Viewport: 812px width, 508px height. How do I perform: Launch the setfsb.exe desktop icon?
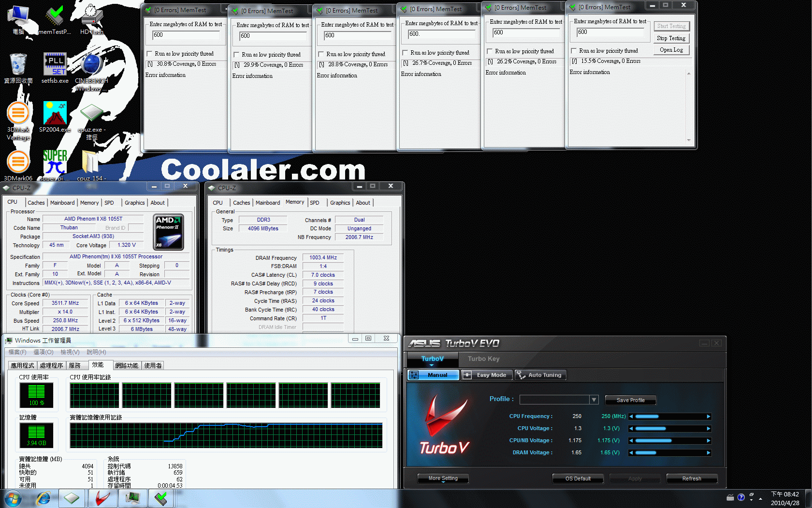point(55,68)
